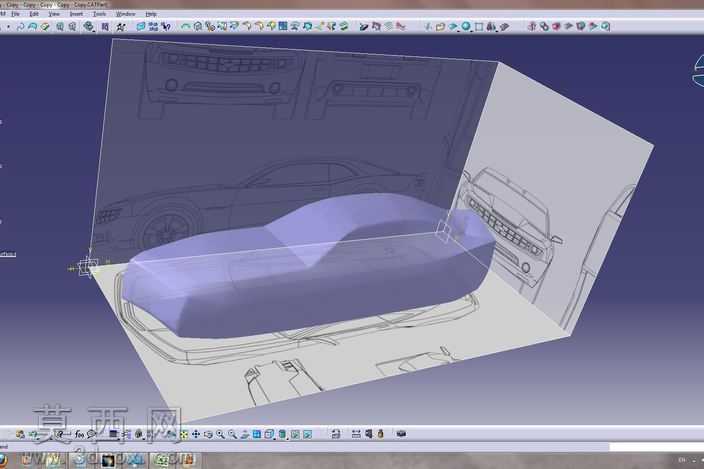Click the cyan magnifier icon at top toolbar end

(x=605, y=26)
